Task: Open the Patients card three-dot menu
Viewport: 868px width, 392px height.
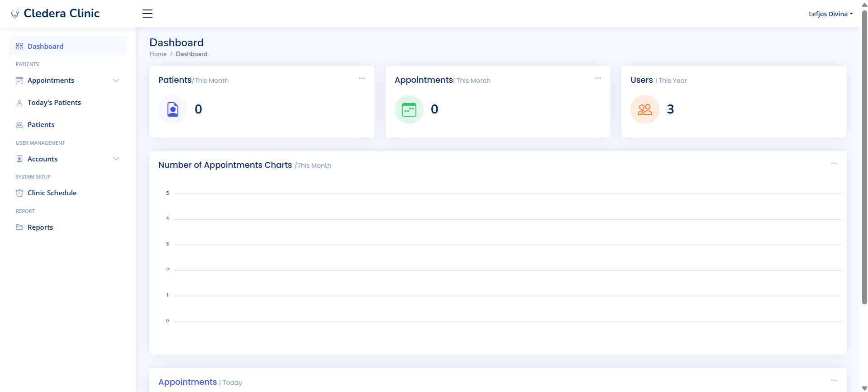Action: tap(362, 78)
